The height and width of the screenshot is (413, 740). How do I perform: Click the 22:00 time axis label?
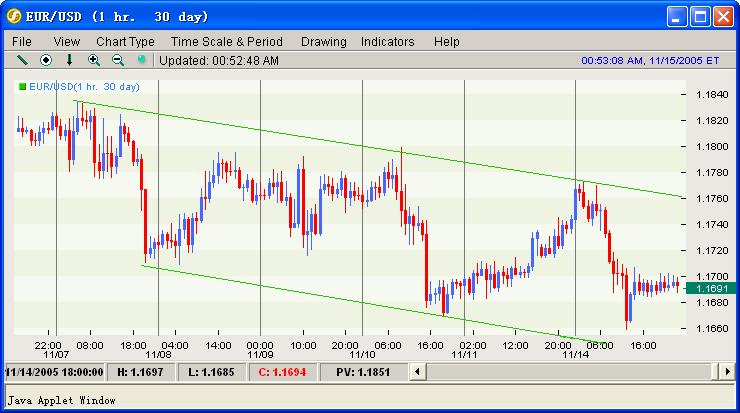tap(48, 346)
